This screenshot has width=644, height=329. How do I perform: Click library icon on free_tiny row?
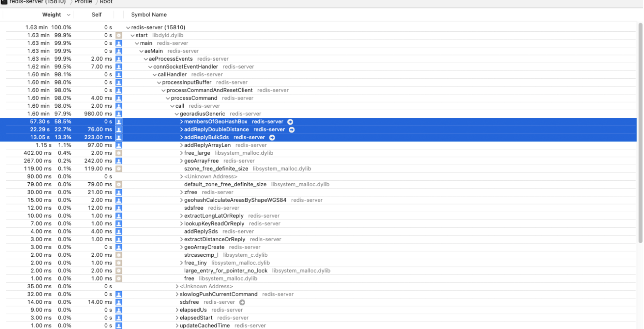click(x=119, y=263)
